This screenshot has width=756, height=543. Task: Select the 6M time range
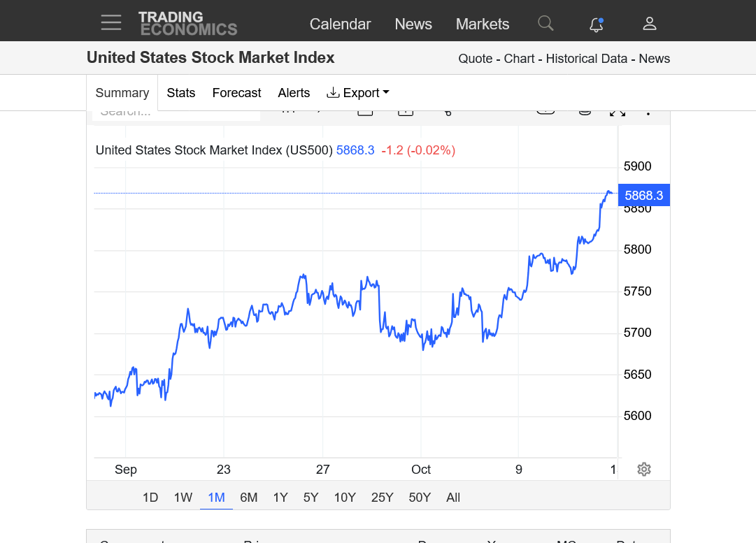click(248, 498)
